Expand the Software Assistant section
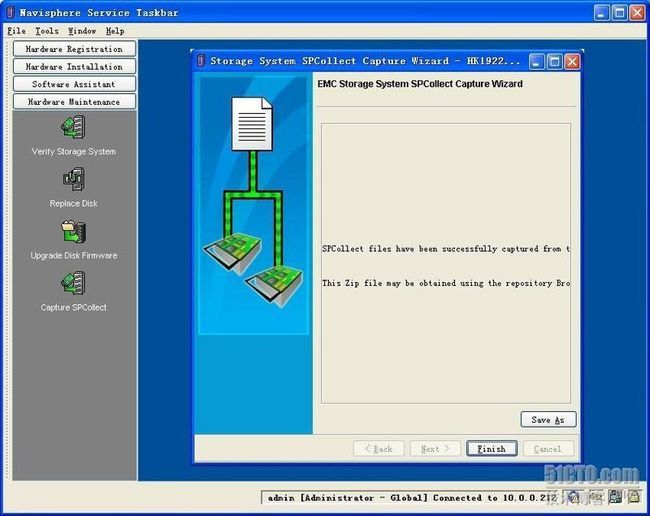Screen dimensions: 650x516 74,84
